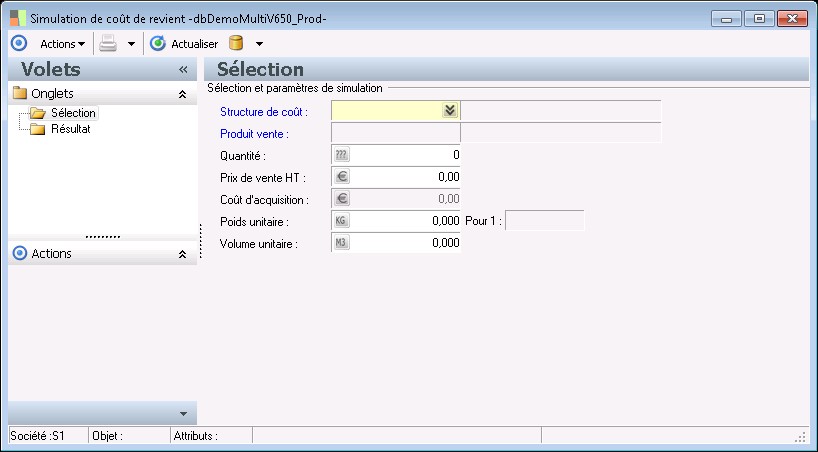Image resolution: width=818 pixels, height=452 pixels.
Task: Click the euro icon for Coût d'acquisition
Action: coord(342,198)
